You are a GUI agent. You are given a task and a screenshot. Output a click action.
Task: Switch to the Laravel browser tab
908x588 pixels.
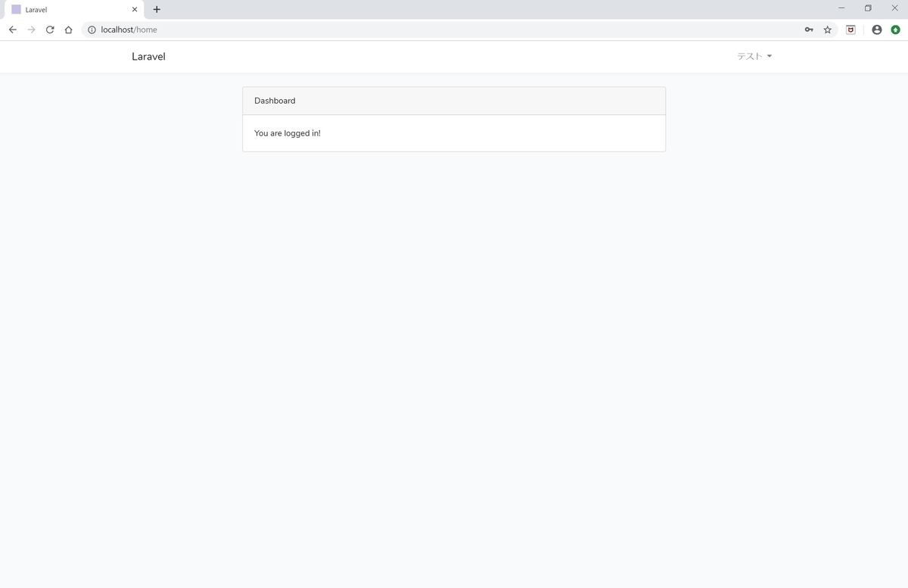(x=68, y=9)
